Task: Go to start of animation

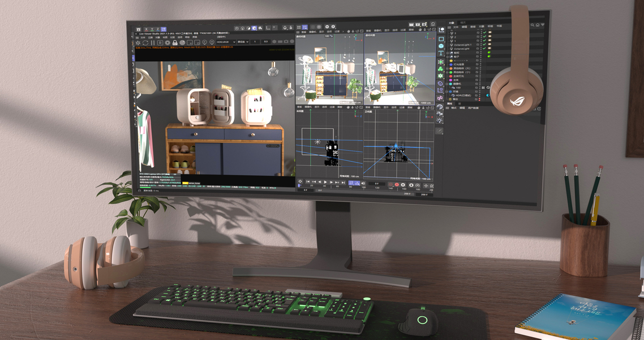Action: click(x=308, y=182)
